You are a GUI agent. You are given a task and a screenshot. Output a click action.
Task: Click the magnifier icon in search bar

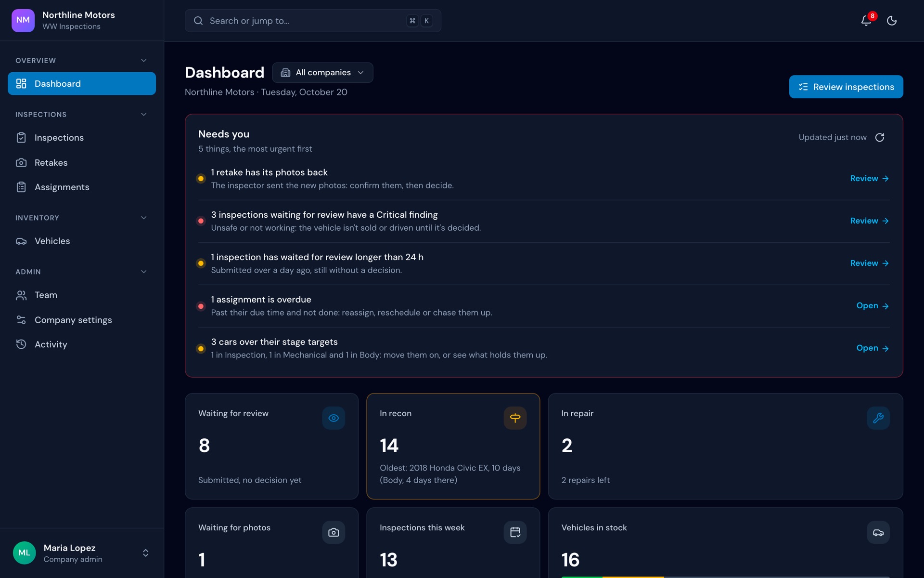198,21
